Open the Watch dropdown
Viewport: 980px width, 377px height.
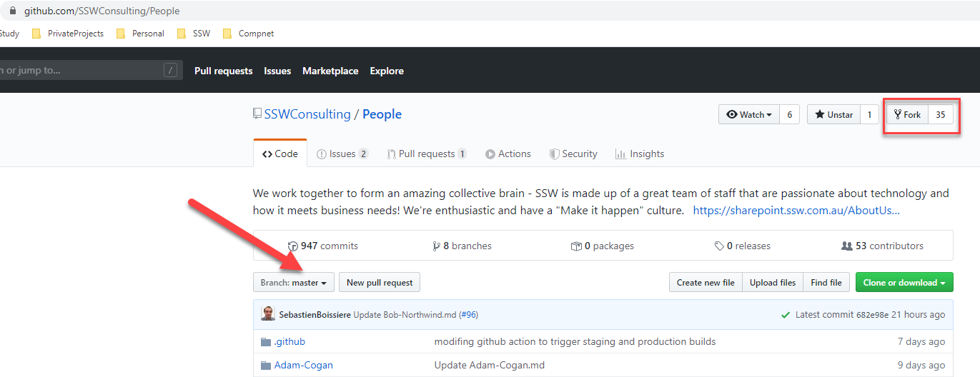coord(748,115)
